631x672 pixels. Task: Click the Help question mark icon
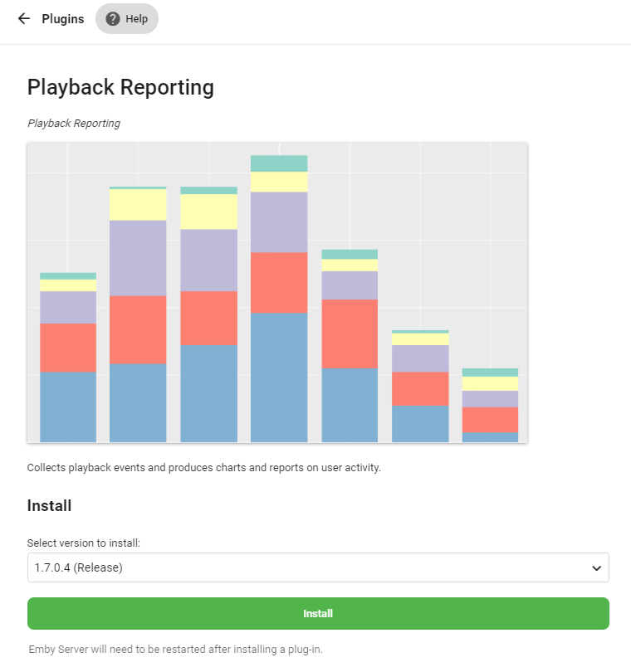[113, 19]
